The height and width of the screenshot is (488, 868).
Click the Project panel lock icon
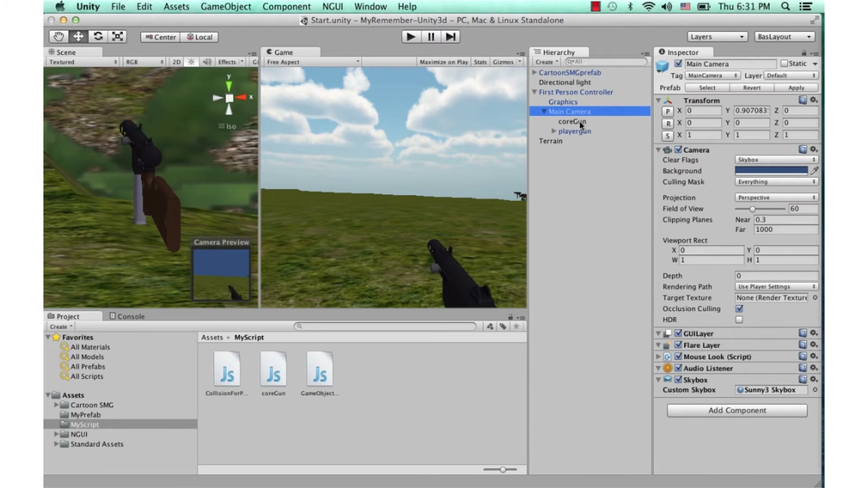[510, 317]
